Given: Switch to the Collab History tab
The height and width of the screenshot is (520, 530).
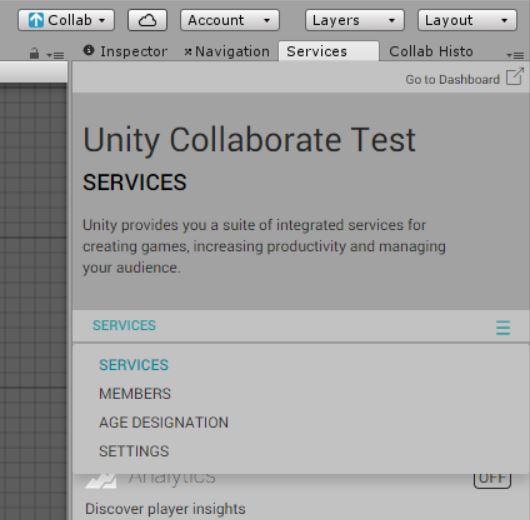Looking at the screenshot, I should click(431, 51).
